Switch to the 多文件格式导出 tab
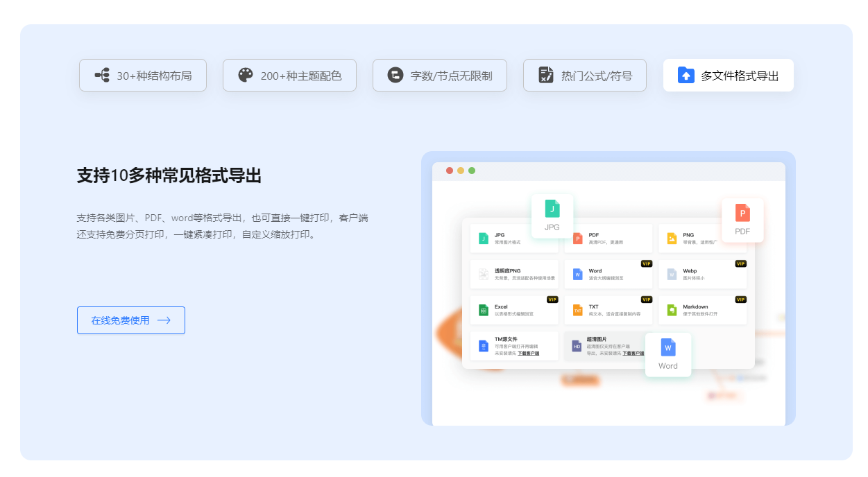The height and width of the screenshot is (477, 868). click(x=728, y=75)
